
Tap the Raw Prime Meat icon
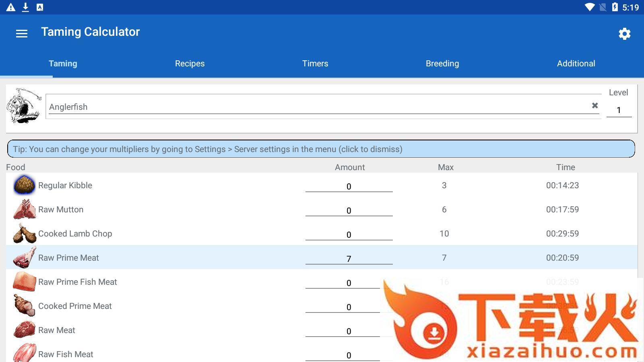24,258
